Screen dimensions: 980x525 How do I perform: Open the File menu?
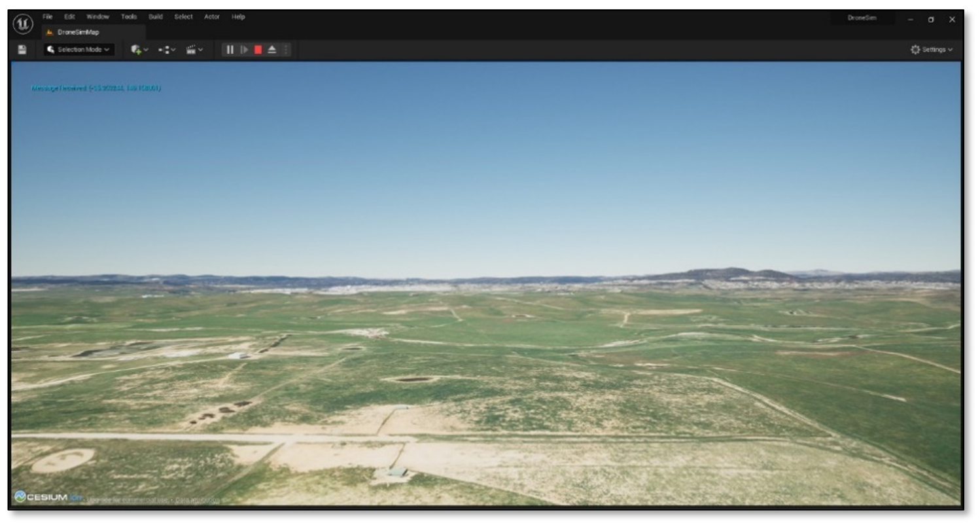47,17
